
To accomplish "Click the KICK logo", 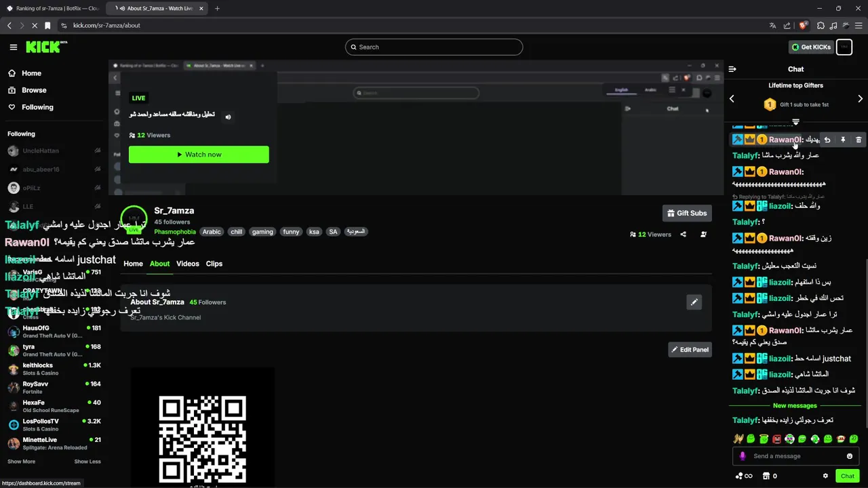I will pos(46,47).
